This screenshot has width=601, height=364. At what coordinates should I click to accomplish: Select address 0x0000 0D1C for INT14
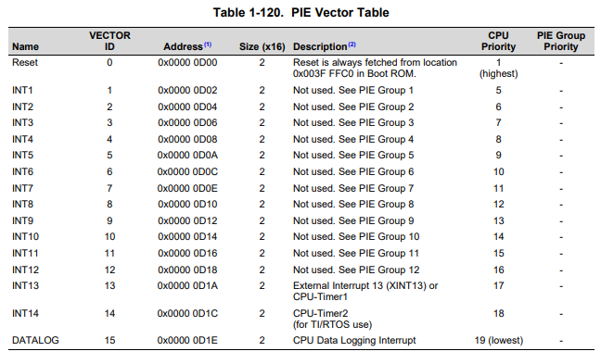[x=187, y=313]
